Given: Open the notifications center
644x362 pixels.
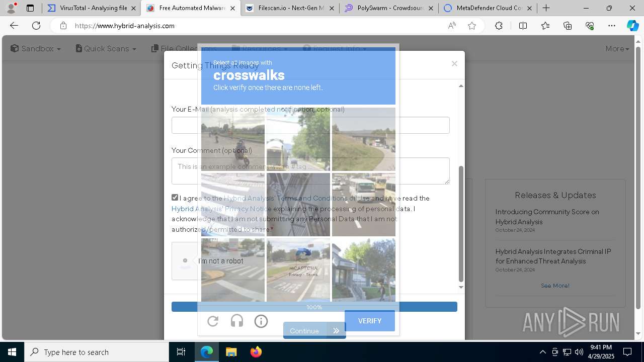Looking at the screenshot, I should (x=627, y=352).
